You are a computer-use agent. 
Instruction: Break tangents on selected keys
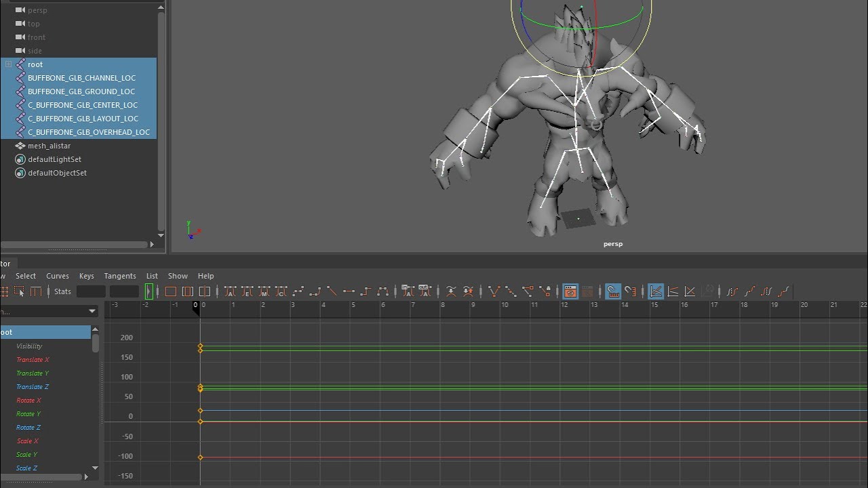(494, 291)
